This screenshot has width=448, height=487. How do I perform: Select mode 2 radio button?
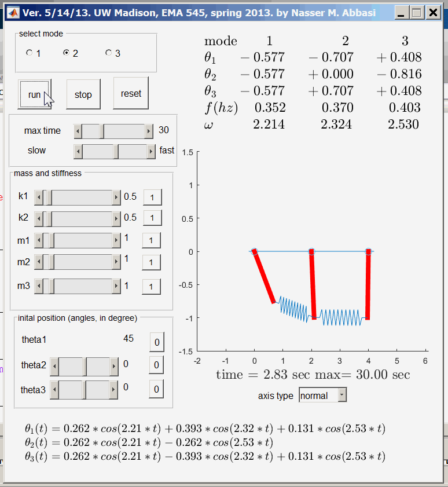pos(67,53)
